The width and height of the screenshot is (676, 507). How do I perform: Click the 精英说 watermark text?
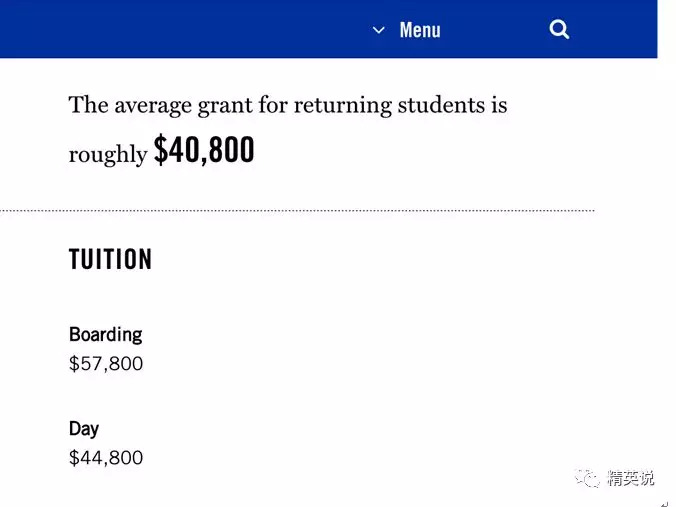click(x=630, y=478)
